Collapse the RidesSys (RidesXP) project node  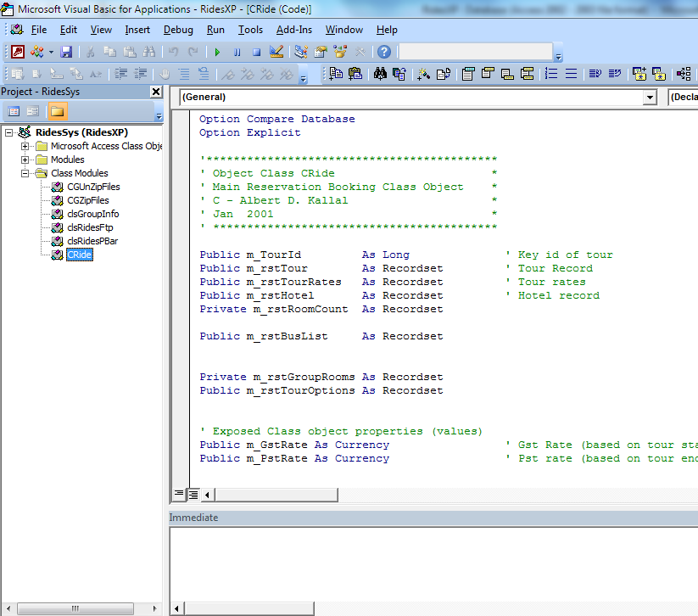coord(8,132)
